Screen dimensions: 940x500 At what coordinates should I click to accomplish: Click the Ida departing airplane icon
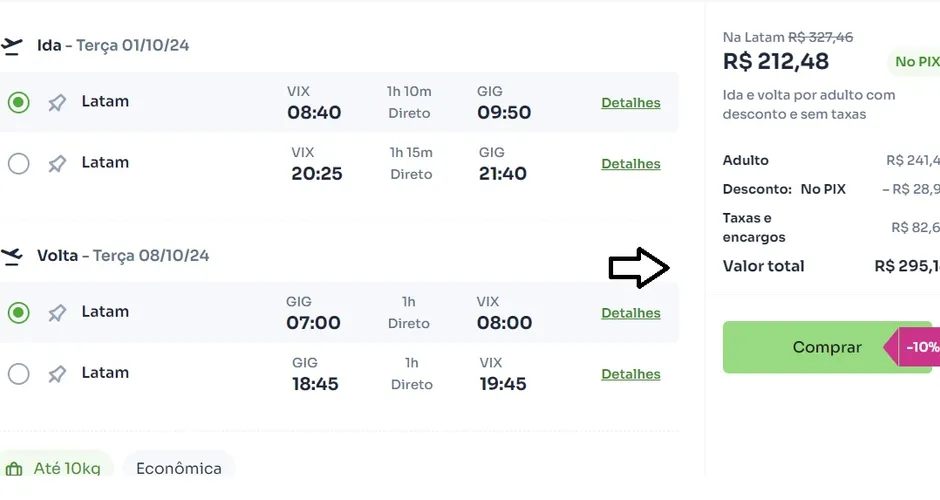coord(11,46)
